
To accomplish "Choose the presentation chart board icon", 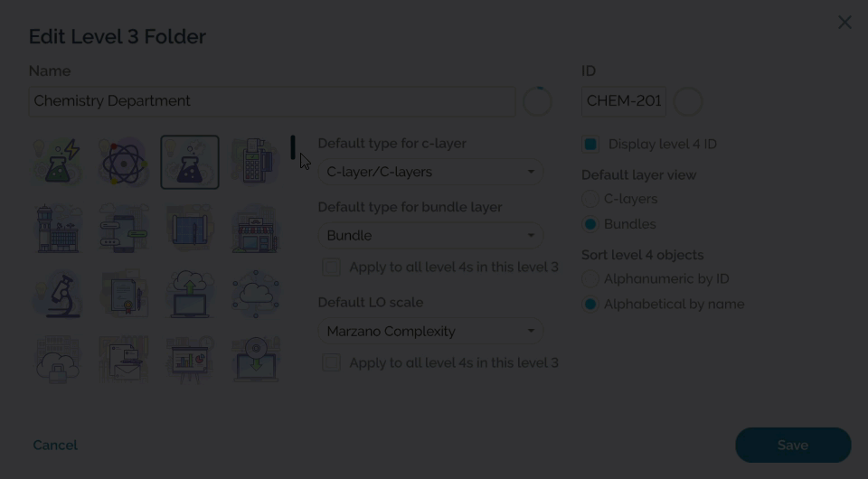I will [190, 359].
